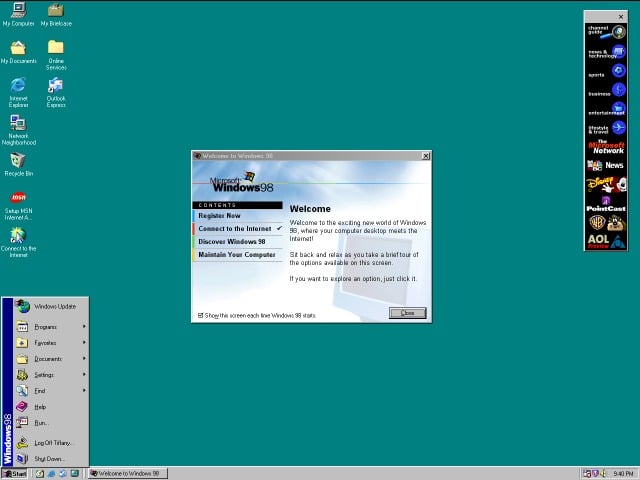The width and height of the screenshot is (640, 480).
Task: Open the Disney channel in Channel Bar
Action: [606, 185]
